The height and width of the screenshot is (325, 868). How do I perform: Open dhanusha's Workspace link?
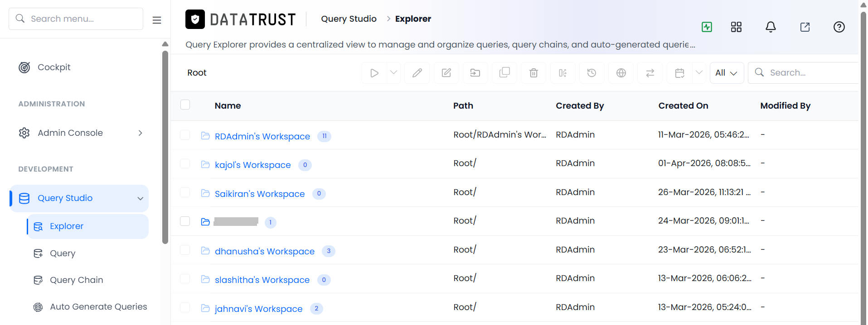(x=265, y=251)
